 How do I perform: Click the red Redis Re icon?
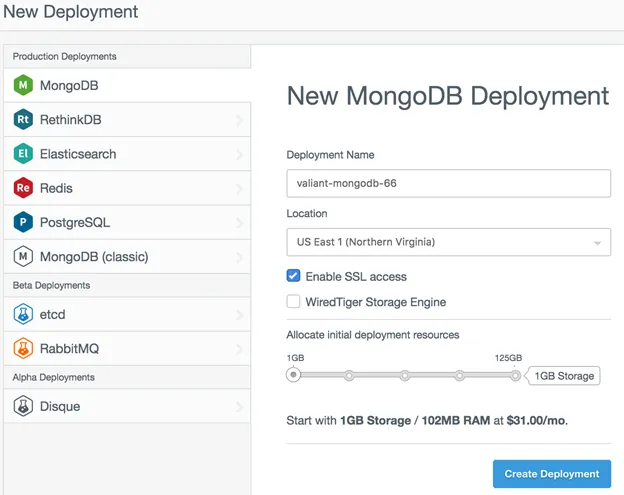23,188
